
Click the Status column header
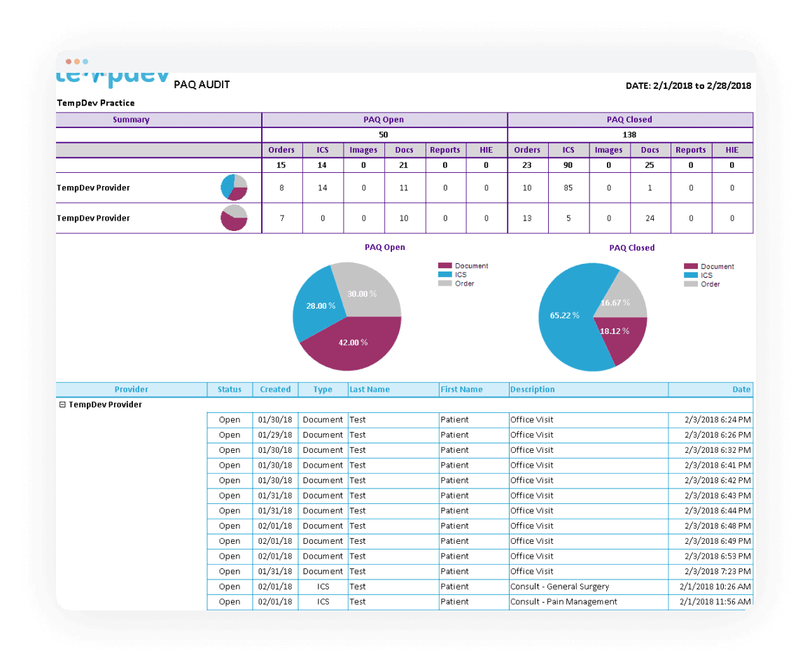tap(230, 389)
